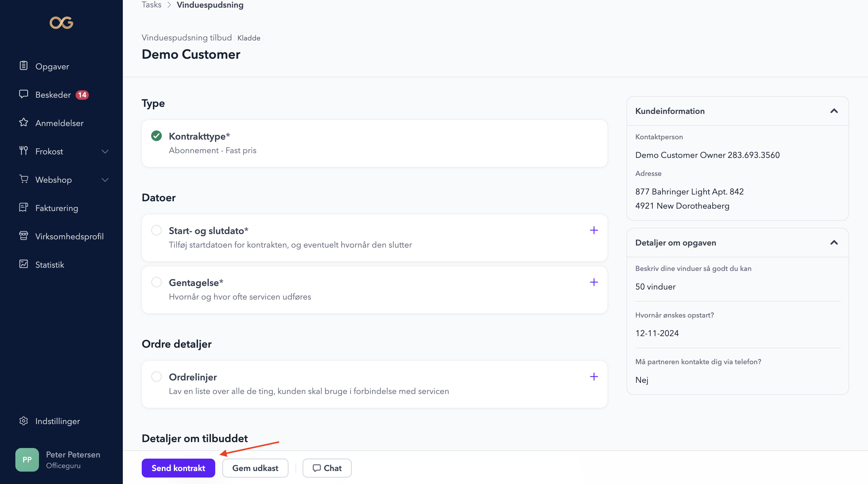Viewport: 868px width, 484px height.
Task: Select the Gentagelse status circle
Action: click(156, 282)
